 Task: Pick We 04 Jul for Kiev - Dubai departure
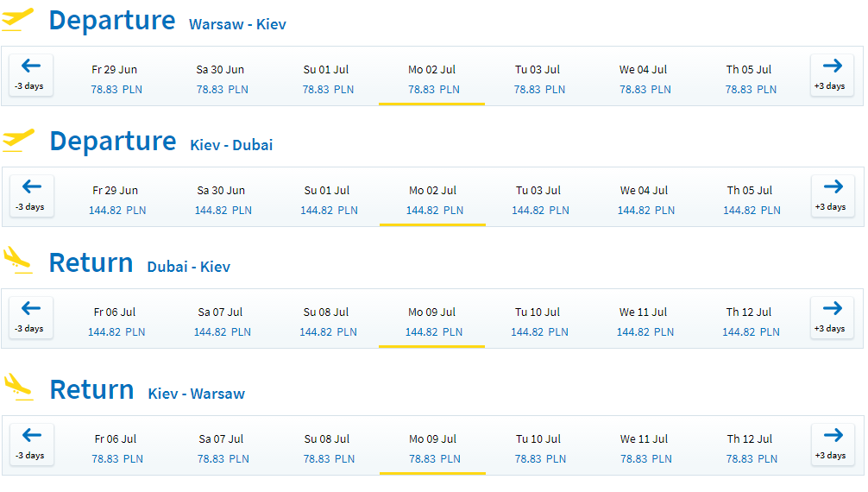click(645, 200)
